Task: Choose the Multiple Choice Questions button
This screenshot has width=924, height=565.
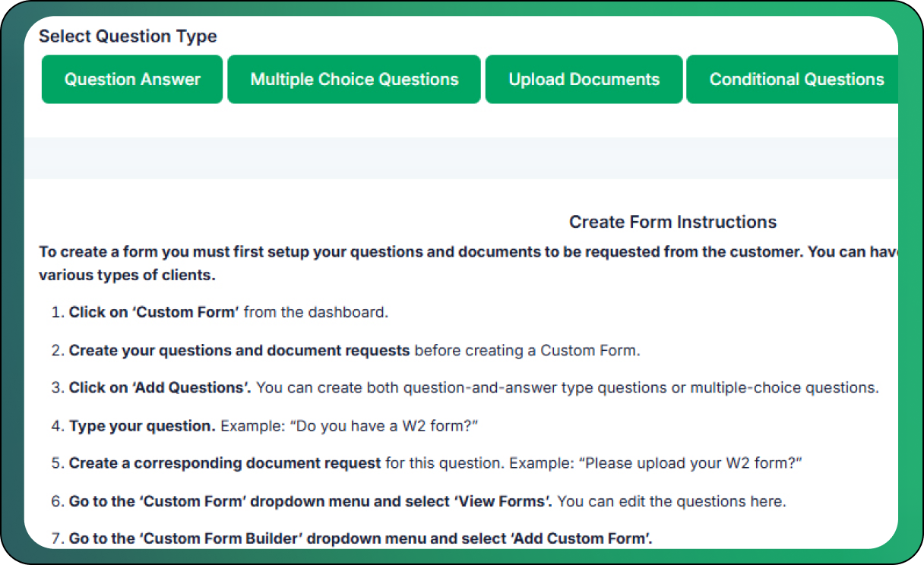Action: 354,79
